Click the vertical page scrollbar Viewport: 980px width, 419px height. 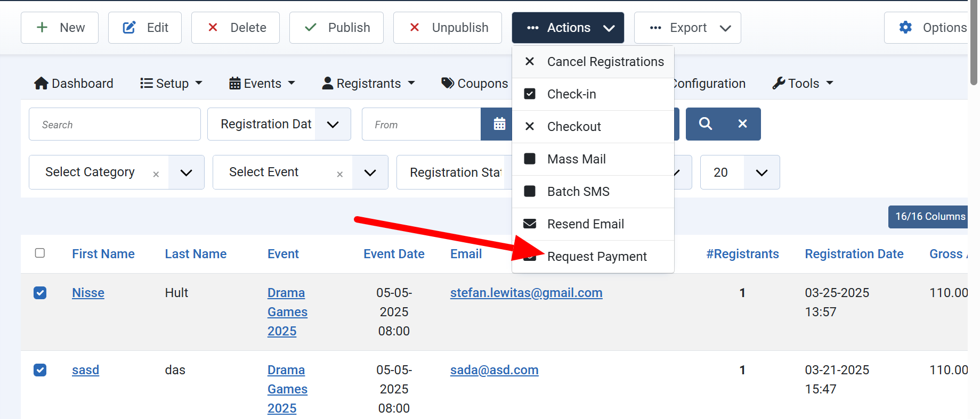(x=974, y=43)
